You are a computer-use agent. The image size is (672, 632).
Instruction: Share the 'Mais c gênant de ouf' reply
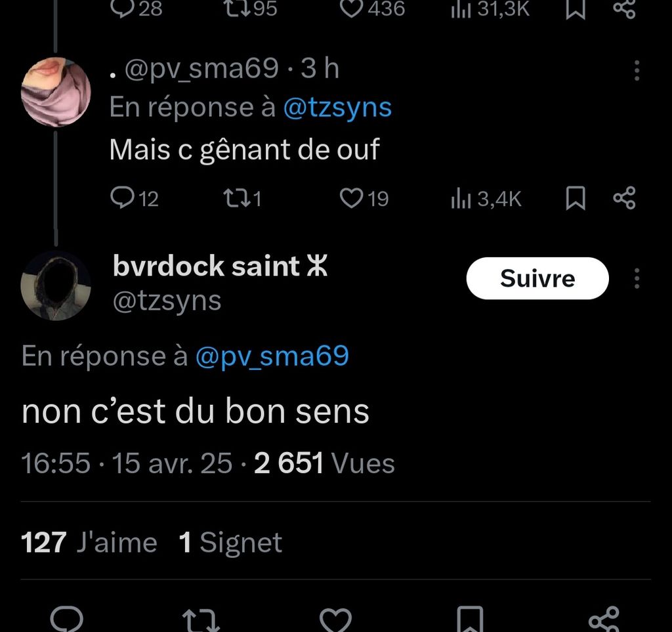(x=624, y=198)
